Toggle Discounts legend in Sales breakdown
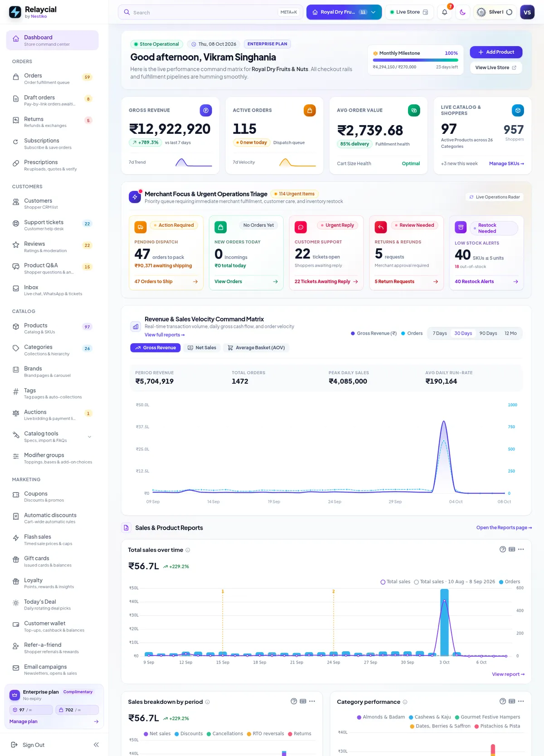 coord(189,734)
